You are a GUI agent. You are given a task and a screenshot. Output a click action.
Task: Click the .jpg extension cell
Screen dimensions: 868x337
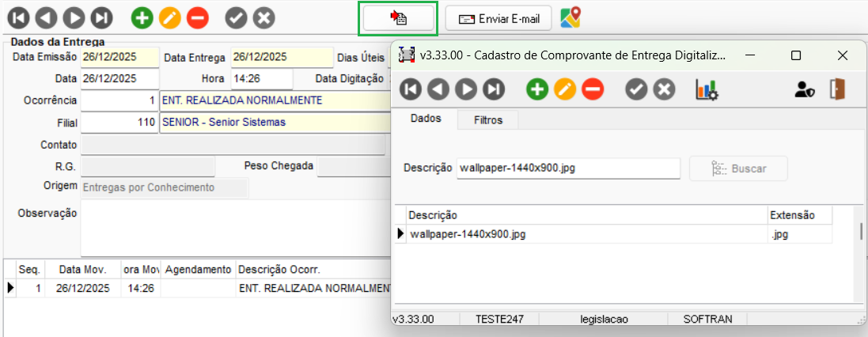[801, 235]
